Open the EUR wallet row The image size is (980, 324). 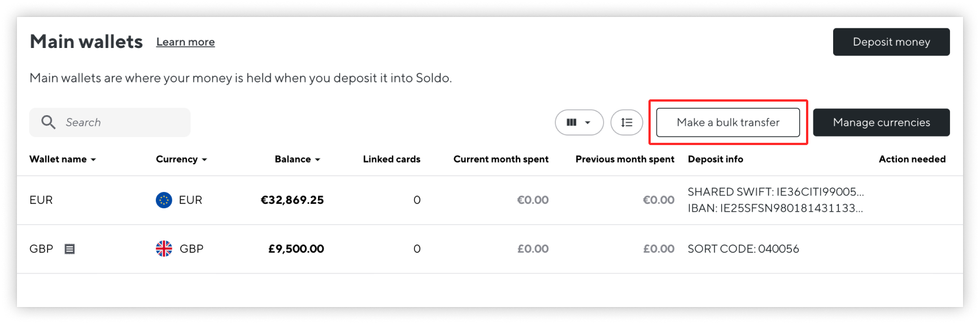click(490, 200)
